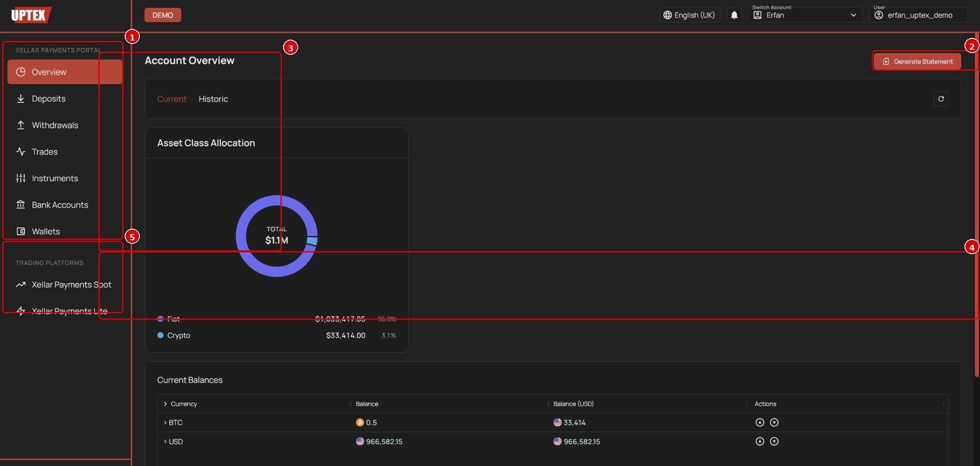Viewport: 980px width, 466px height.
Task: Click the BTC balance value 0.5
Action: point(372,422)
